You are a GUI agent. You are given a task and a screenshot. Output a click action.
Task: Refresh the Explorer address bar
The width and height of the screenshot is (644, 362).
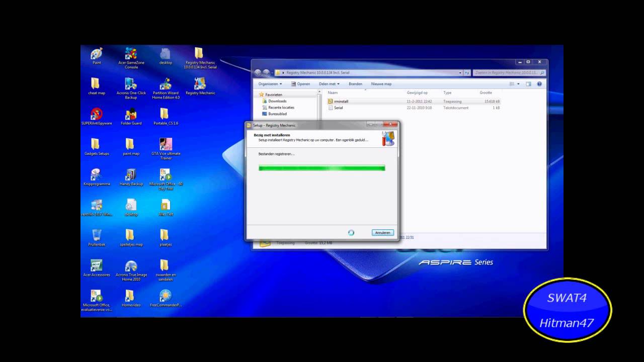467,72
